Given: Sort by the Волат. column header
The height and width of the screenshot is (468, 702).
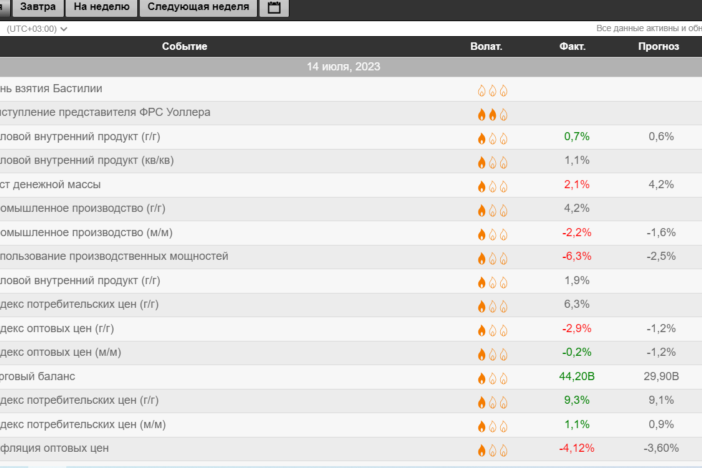Looking at the screenshot, I should tap(486, 47).
